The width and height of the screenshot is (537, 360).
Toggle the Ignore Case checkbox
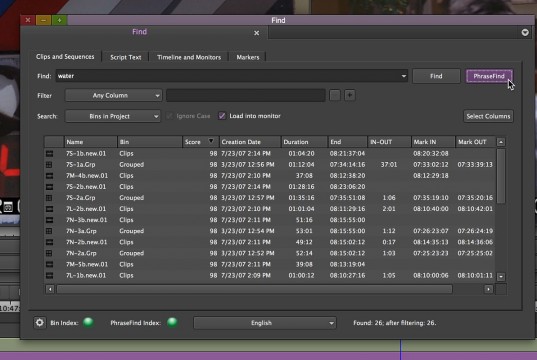169,116
